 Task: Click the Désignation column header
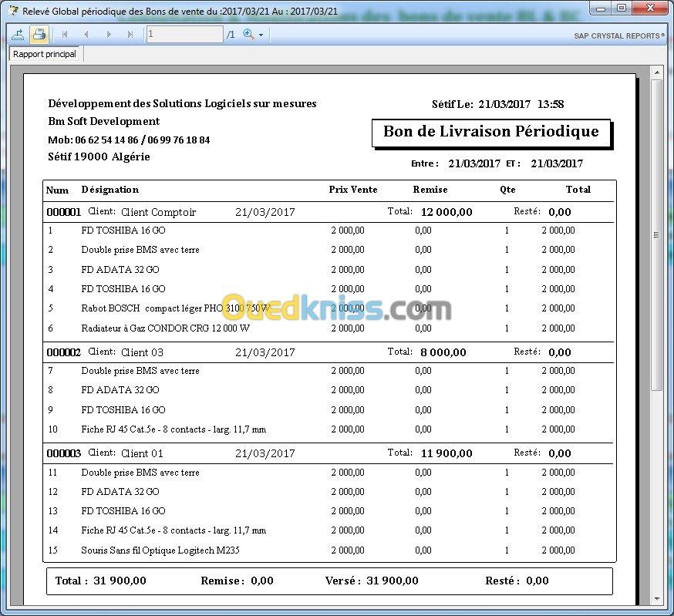pyautogui.click(x=110, y=190)
